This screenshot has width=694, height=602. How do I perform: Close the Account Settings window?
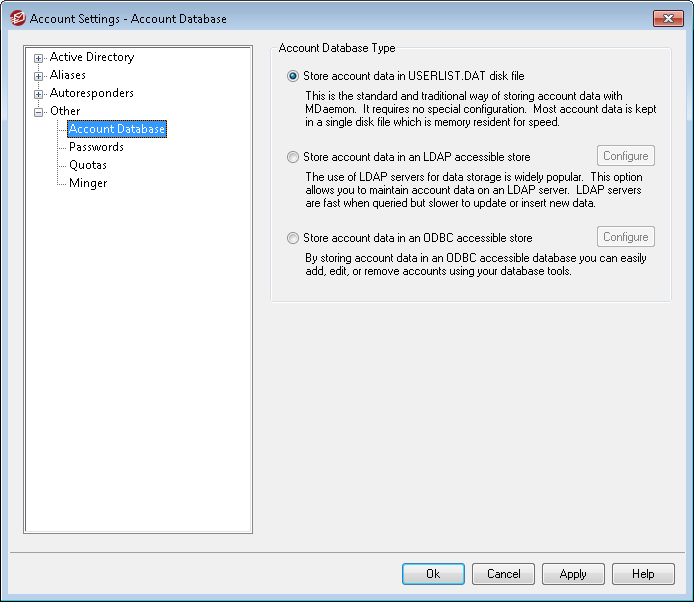pos(667,18)
